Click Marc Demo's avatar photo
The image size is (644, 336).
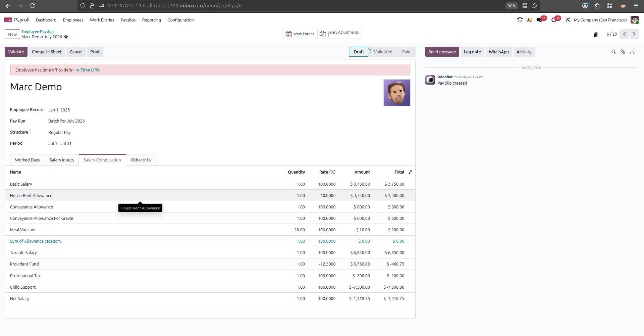point(397,93)
